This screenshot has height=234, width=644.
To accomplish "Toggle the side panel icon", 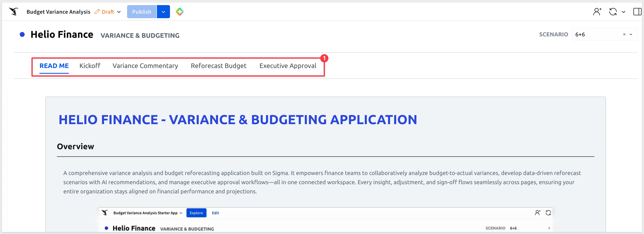I will tap(637, 11).
